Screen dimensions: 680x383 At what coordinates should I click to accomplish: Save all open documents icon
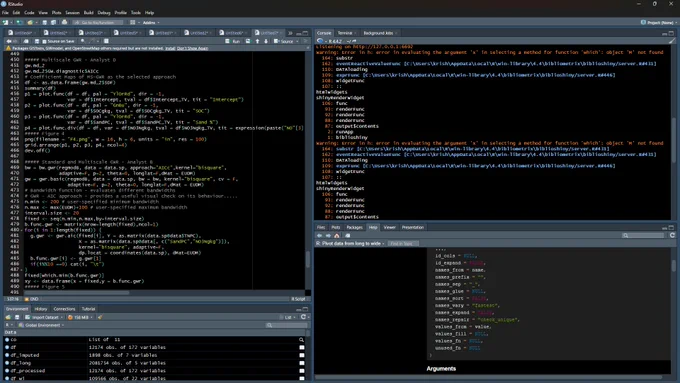click(53, 23)
